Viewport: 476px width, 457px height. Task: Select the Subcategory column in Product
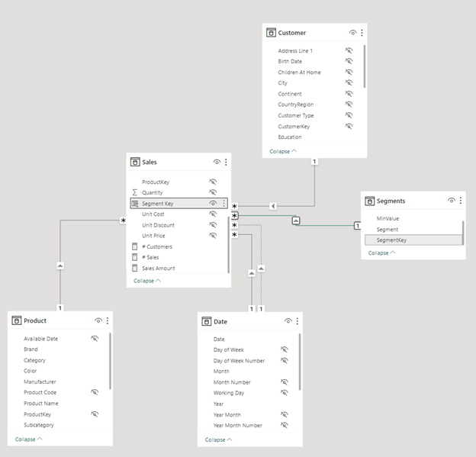click(x=39, y=425)
